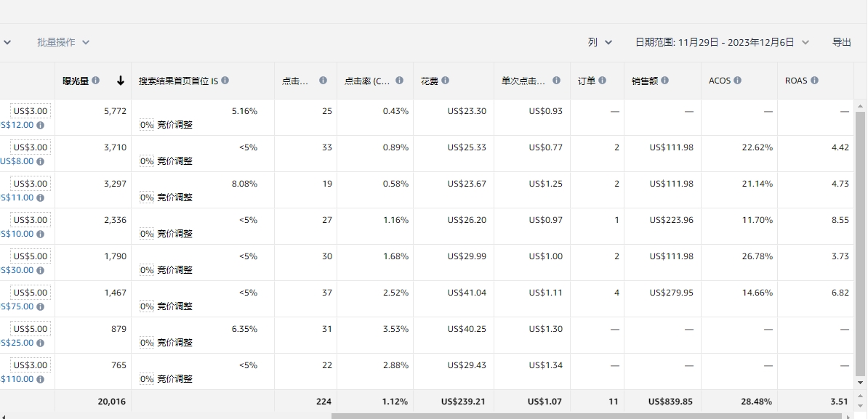Open the 列 columns dropdown

click(600, 42)
